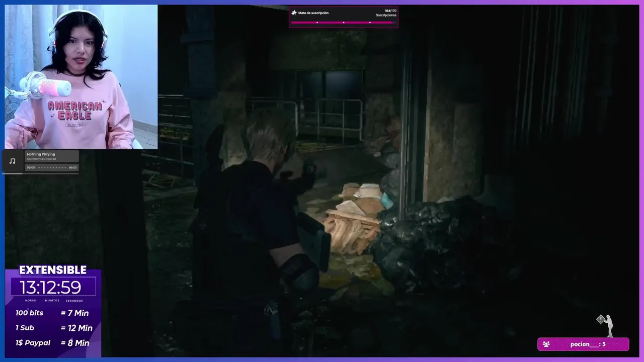This screenshot has height=362, width=644.
Task: Click the 13:12:59 countdown timer
Action: pos(50,287)
